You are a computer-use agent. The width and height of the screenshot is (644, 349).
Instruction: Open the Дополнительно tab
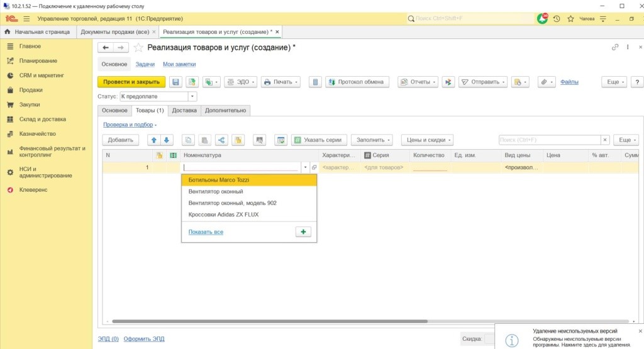coord(226,111)
